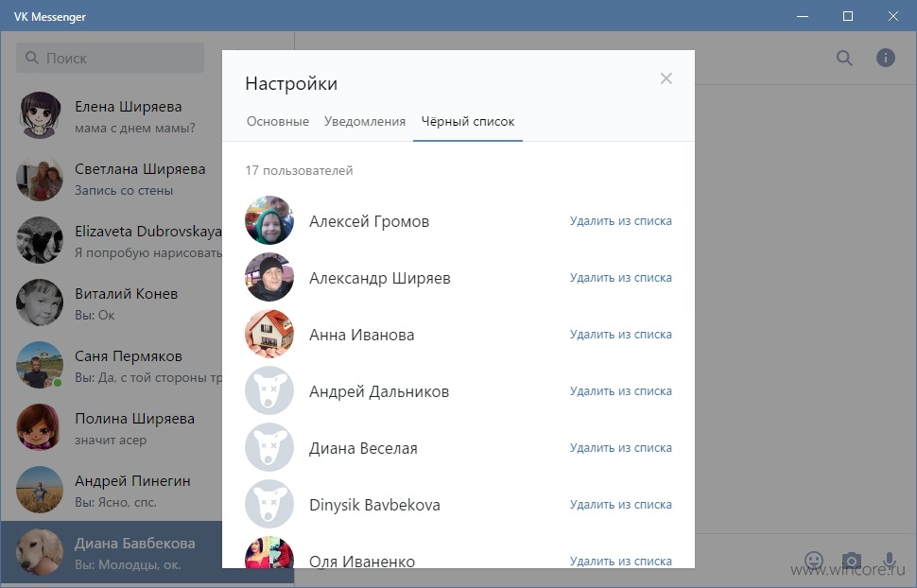Switch to the Основные tab
Viewport: 917px width, 588px height.
click(x=278, y=122)
